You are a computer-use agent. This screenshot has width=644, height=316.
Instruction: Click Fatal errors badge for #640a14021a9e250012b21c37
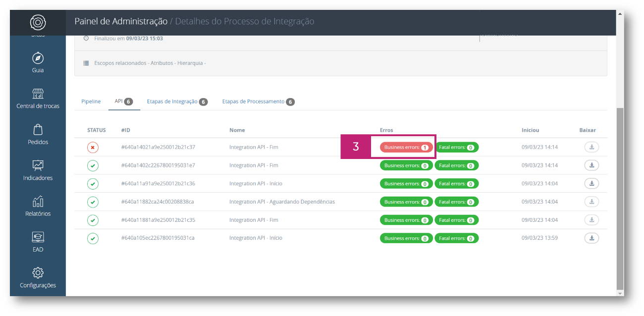[x=457, y=147]
